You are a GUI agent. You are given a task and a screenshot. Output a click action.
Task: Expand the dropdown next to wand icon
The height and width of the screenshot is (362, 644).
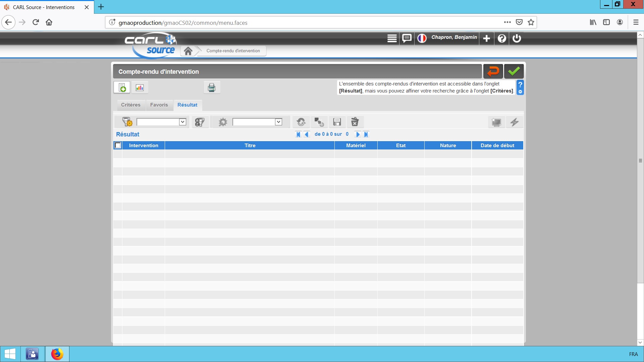(278, 122)
